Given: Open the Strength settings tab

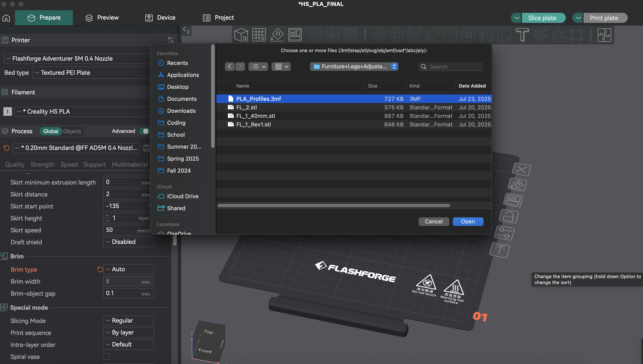Looking at the screenshot, I should pyautogui.click(x=42, y=164).
